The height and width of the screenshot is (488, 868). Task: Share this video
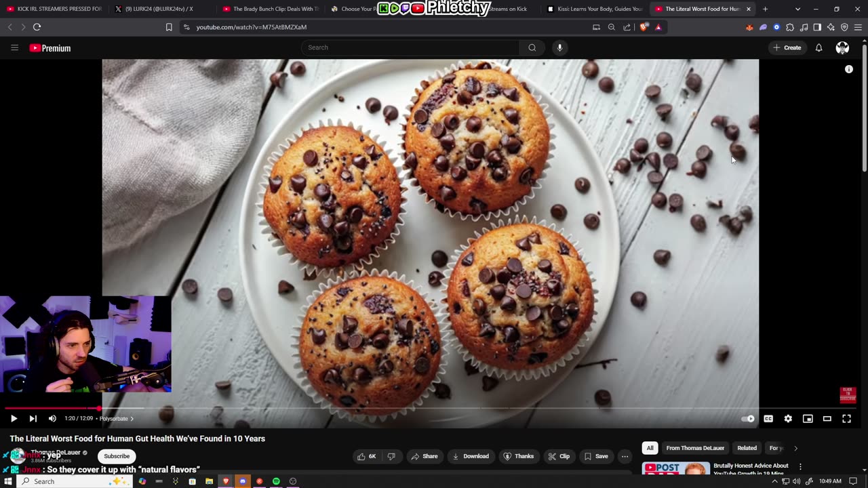(x=425, y=456)
